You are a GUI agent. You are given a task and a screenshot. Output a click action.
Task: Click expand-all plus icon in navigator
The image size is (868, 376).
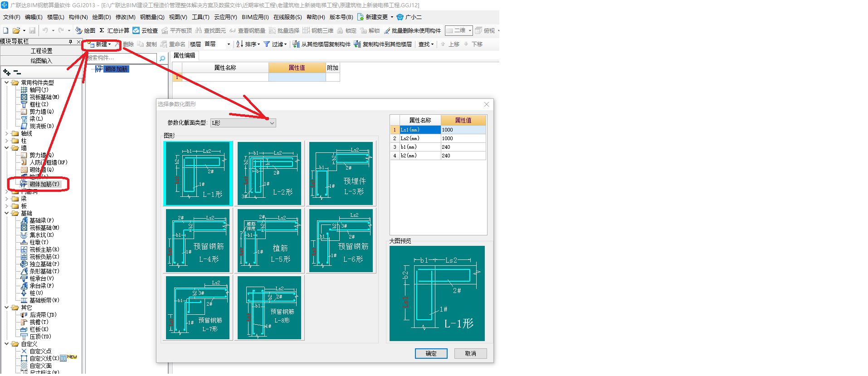(7, 72)
